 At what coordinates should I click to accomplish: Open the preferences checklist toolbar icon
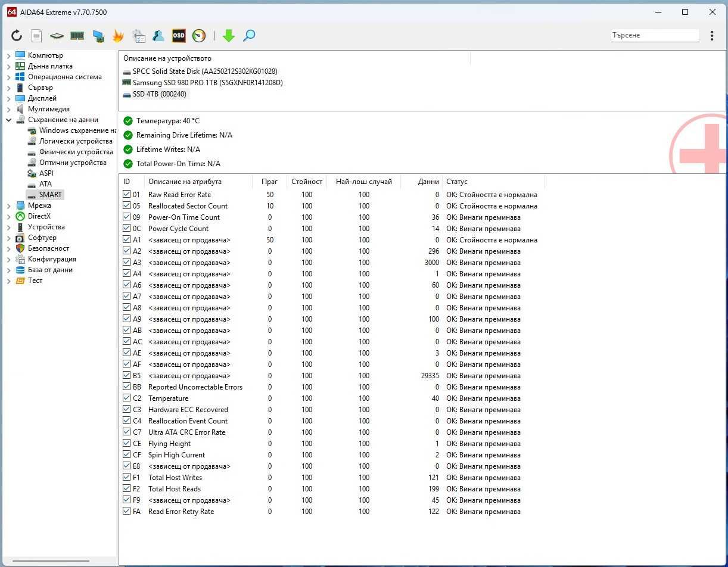point(139,36)
